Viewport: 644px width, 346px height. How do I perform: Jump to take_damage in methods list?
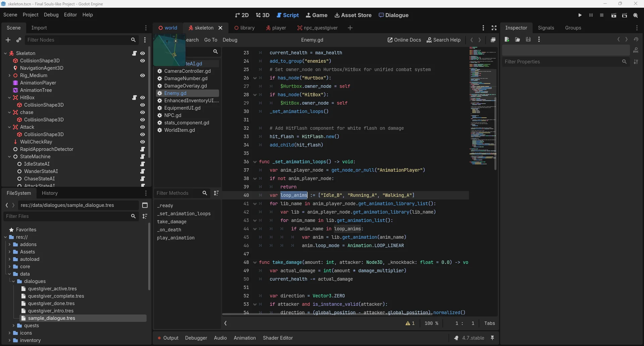tap(172, 222)
